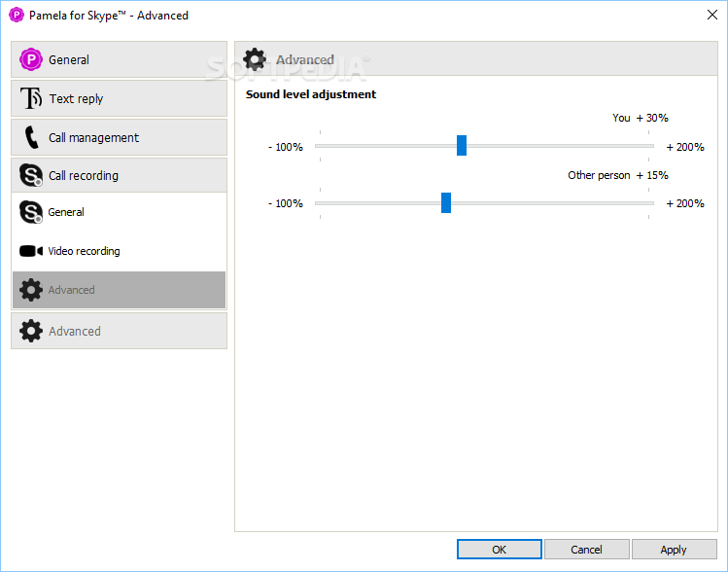
Task: Open General under Call recording
Action: pyautogui.click(x=119, y=212)
